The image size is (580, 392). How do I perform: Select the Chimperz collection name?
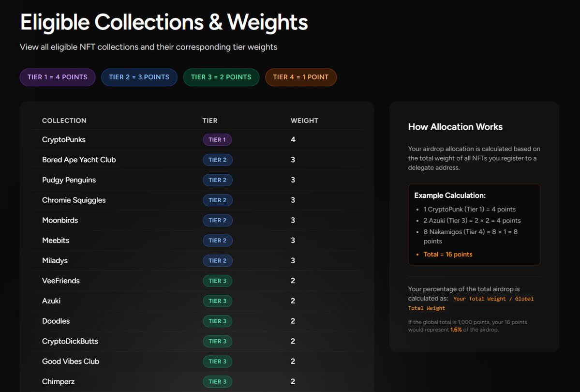(x=58, y=382)
